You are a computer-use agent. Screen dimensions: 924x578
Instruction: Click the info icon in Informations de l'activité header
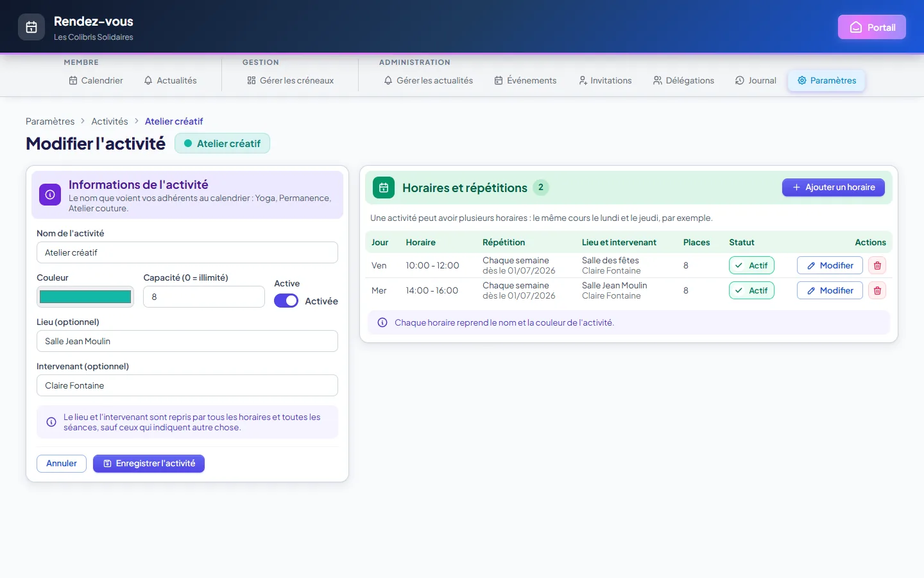click(50, 195)
